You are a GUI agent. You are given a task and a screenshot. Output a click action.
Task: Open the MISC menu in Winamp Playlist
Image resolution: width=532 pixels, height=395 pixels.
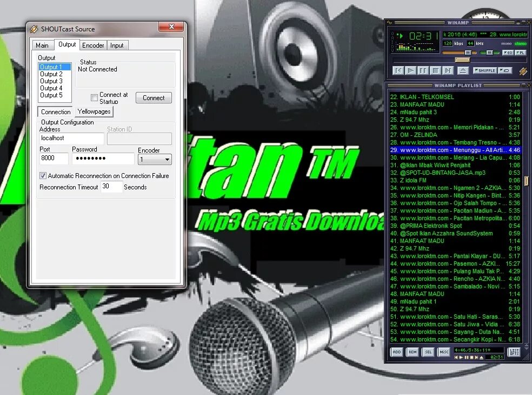point(444,352)
